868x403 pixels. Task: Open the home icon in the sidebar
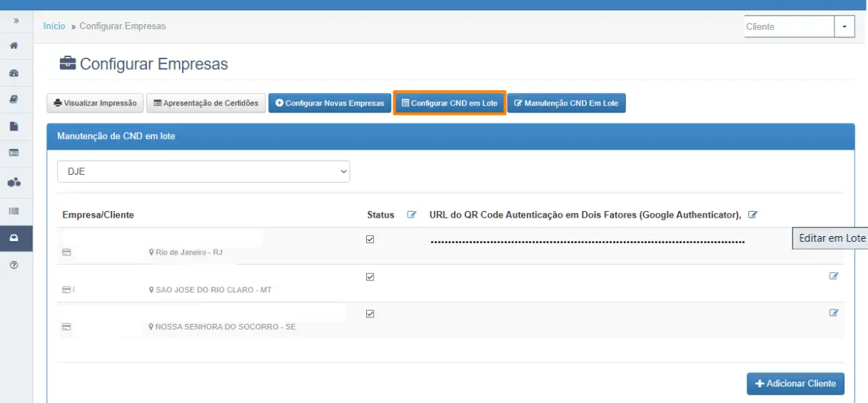14,46
